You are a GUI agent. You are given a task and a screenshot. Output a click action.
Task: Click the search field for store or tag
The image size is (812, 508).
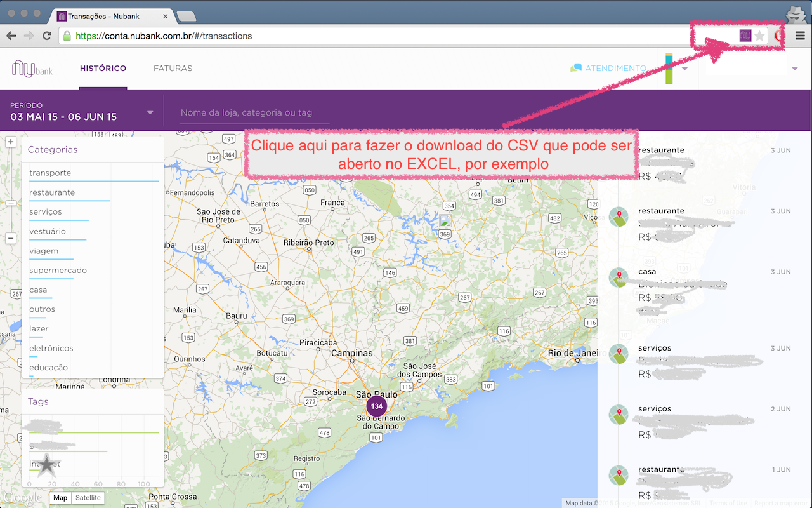pyautogui.click(x=254, y=113)
